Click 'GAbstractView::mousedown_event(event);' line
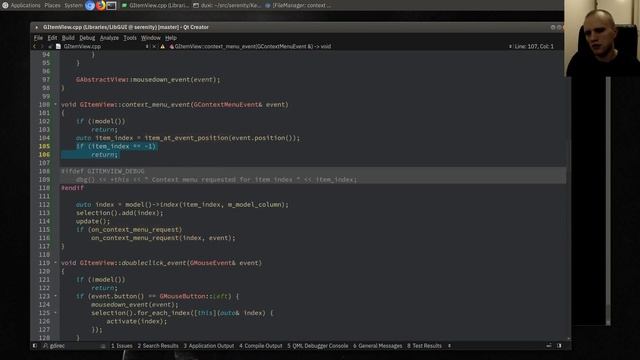 point(148,80)
